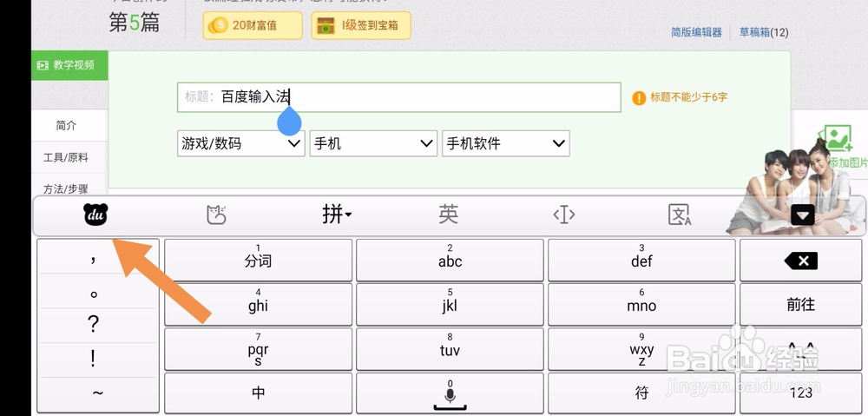Tap the Baidu du bear logo icon
This screenshot has height=416, width=868.
95,215
